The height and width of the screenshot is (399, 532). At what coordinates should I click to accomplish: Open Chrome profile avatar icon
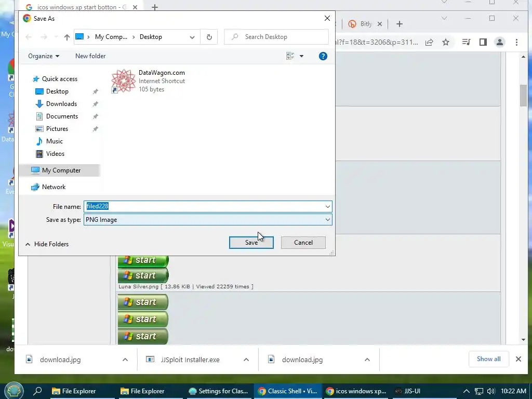(x=499, y=42)
